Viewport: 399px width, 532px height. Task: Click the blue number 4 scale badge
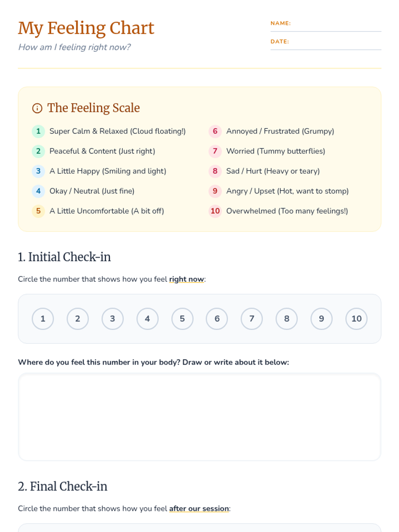38,191
